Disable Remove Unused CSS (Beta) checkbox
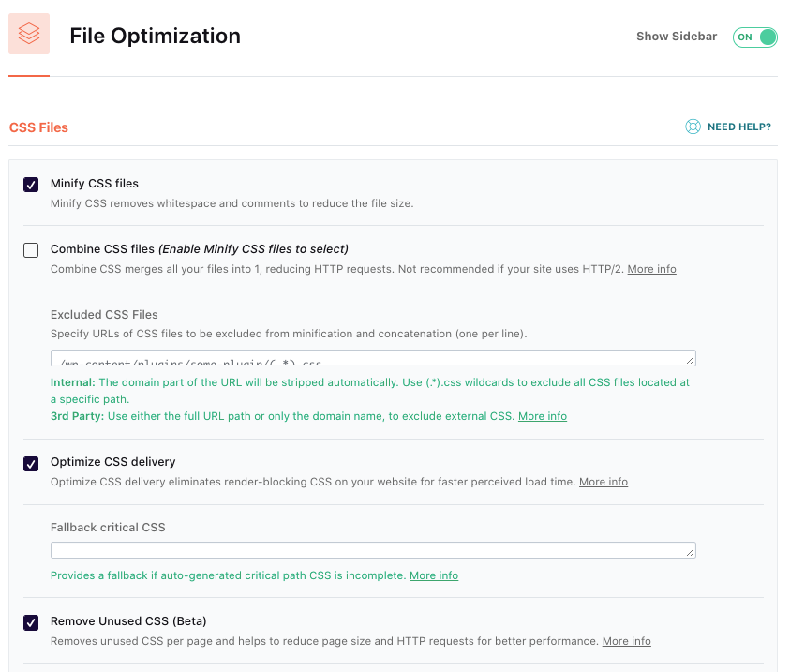The image size is (790, 672). click(x=31, y=622)
